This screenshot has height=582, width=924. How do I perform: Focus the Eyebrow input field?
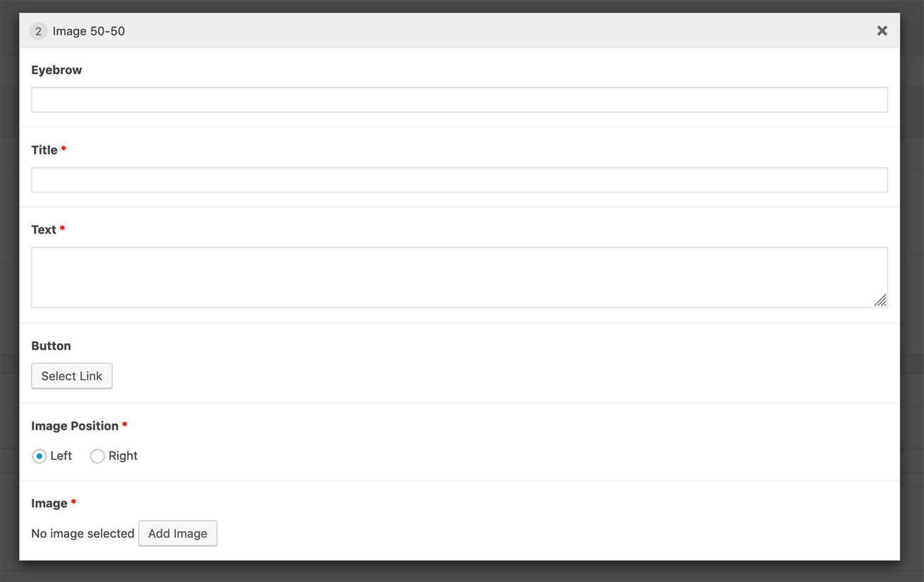coord(459,100)
